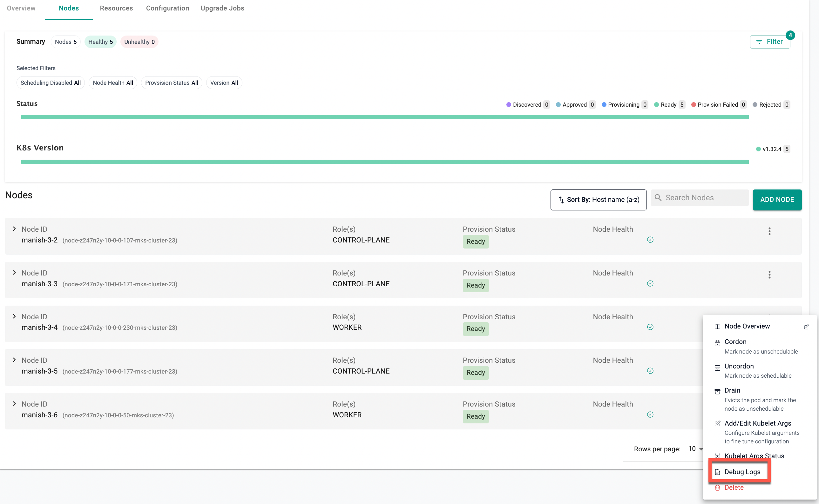The image size is (819, 504).
Task: Click the green K8s Version progress bar
Action: click(x=384, y=162)
